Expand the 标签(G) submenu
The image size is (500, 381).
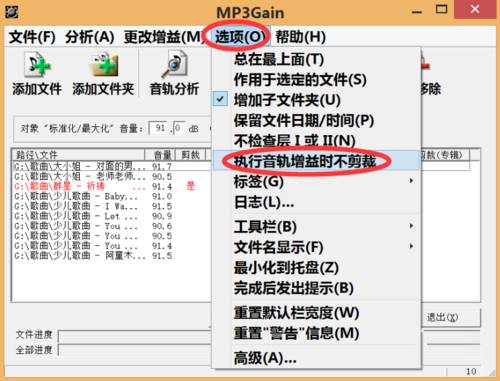coord(316,182)
